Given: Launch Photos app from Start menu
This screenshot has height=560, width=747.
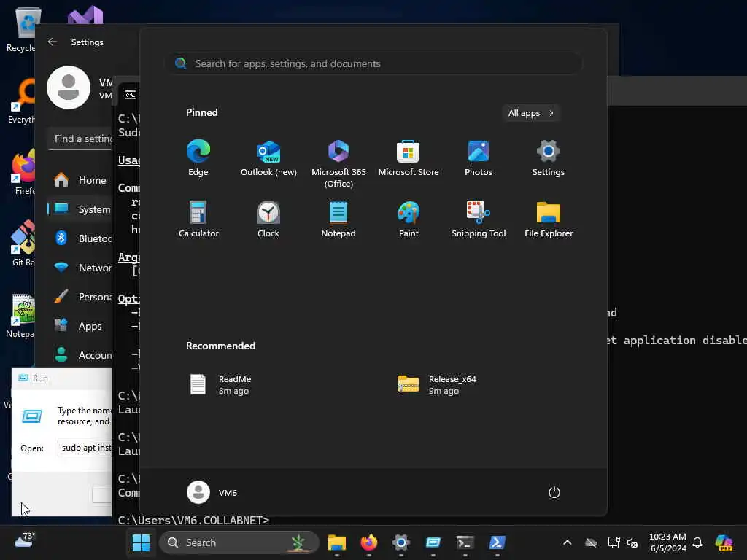Looking at the screenshot, I should [479, 158].
